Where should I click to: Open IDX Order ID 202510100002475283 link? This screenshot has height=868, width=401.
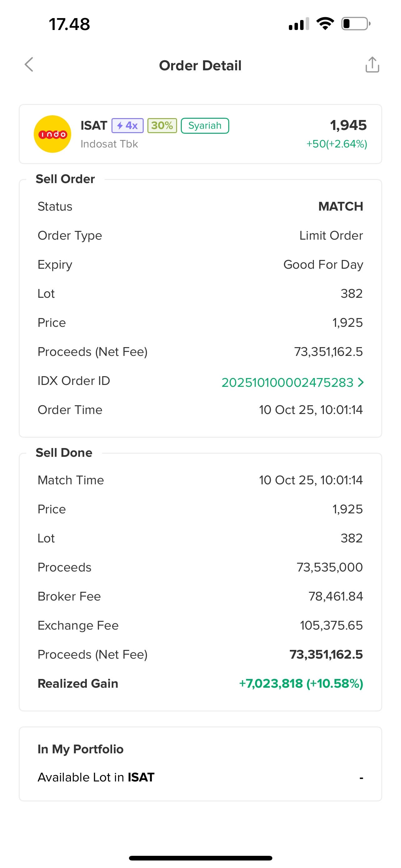287,382
